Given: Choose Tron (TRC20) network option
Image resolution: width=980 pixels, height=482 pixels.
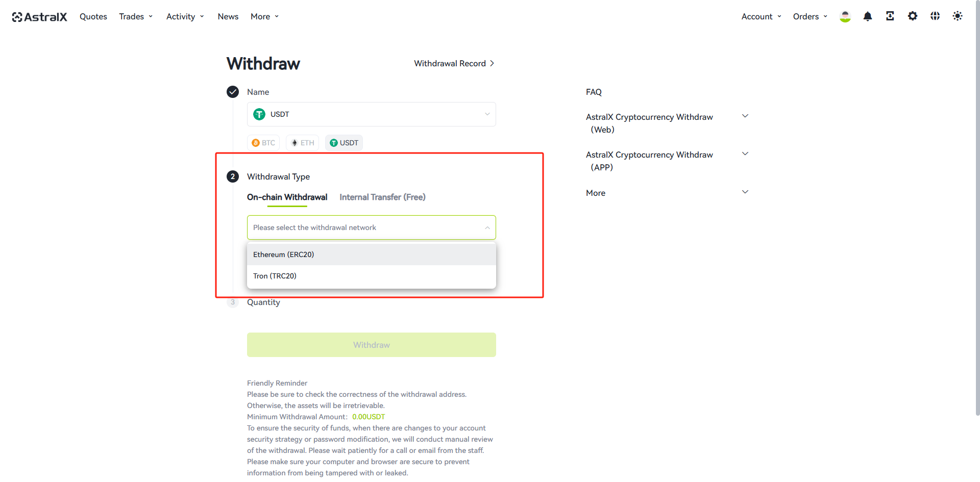Looking at the screenshot, I should click(372, 276).
